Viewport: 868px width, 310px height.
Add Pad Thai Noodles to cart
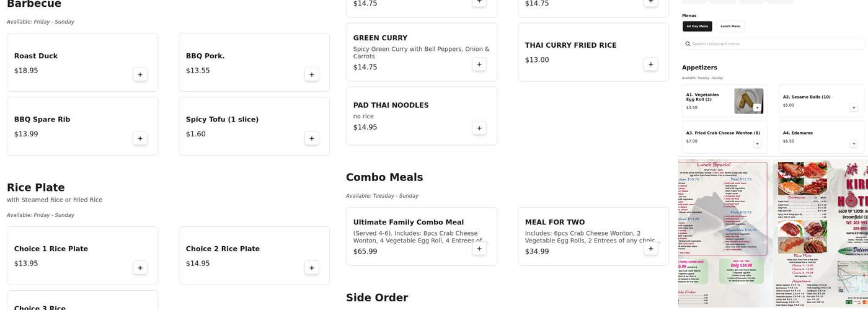(479, 128)
